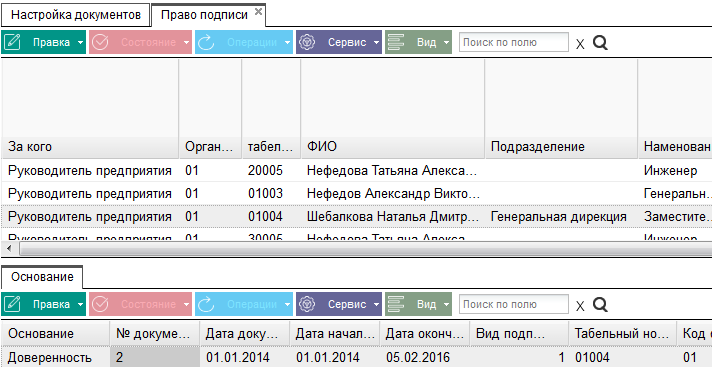
Task: Expand the lower Правка dropdown arrow
Action: point(80,305)
